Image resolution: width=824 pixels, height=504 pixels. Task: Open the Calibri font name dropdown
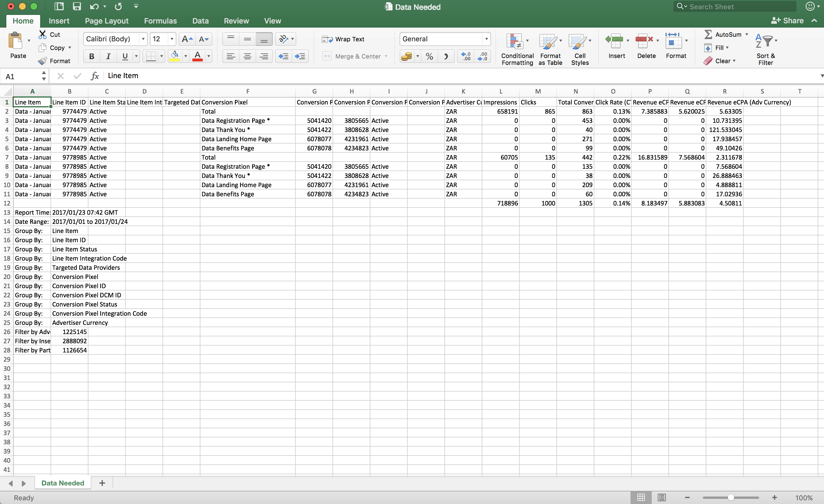[x=143, y=39]
